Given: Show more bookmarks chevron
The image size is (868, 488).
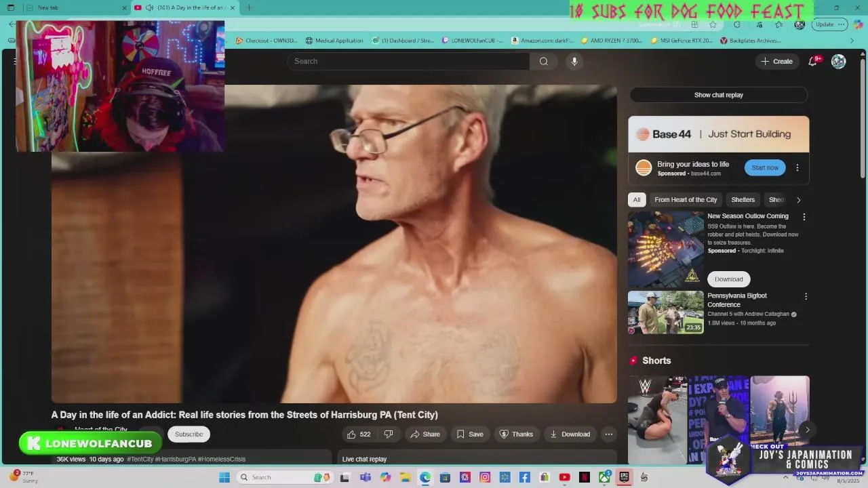Looking at the screenshot, I should point(852,41).
